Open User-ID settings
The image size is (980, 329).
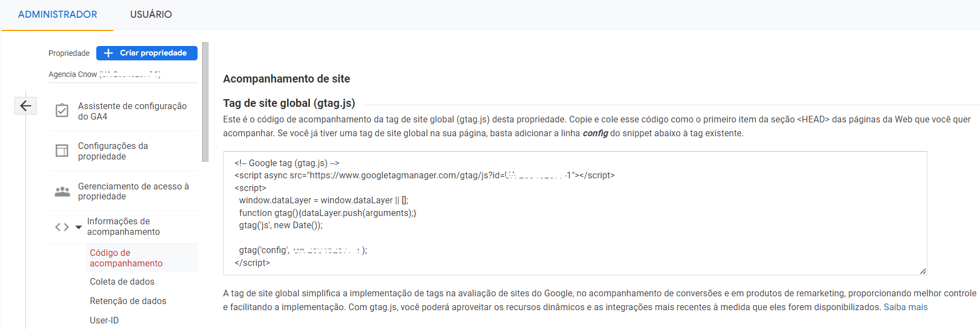tap(104, 320)
